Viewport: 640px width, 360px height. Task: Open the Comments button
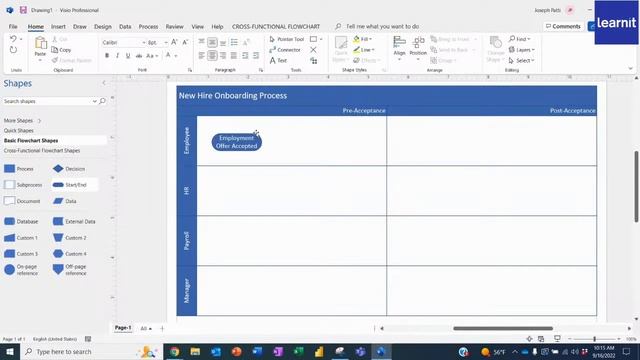point(563,26)
